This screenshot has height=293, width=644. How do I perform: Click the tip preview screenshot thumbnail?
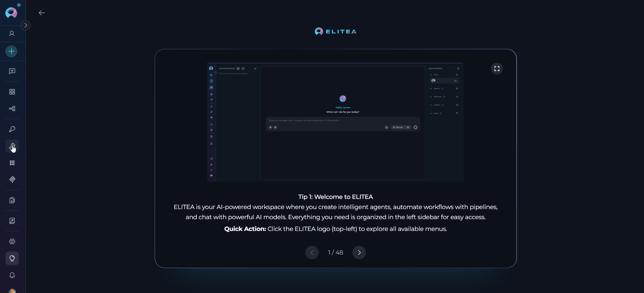[x=336, y=122]
